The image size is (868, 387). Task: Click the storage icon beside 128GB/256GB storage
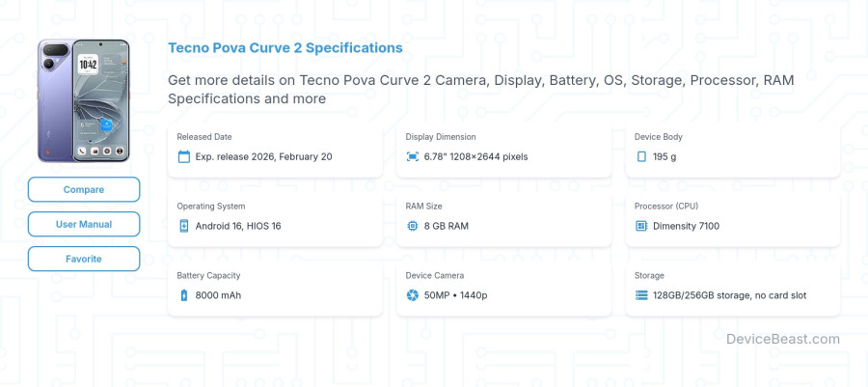pyautogui.click(x=641, y=295)
